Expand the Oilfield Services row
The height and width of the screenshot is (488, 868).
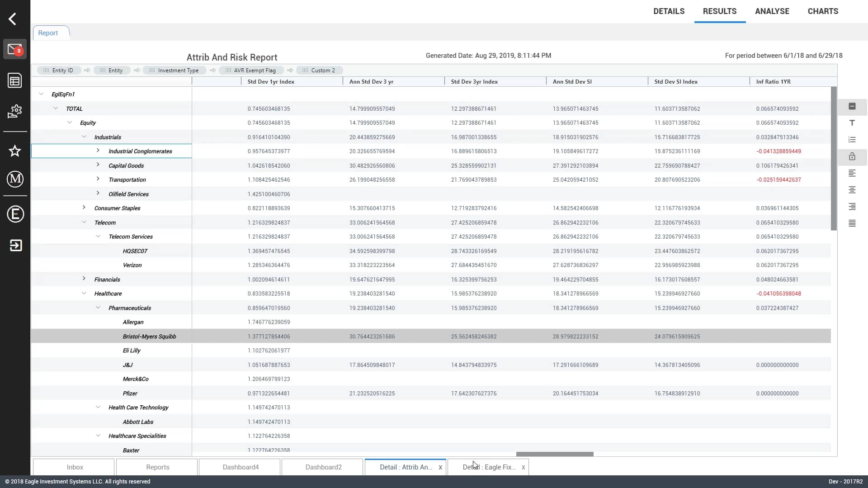98,193
